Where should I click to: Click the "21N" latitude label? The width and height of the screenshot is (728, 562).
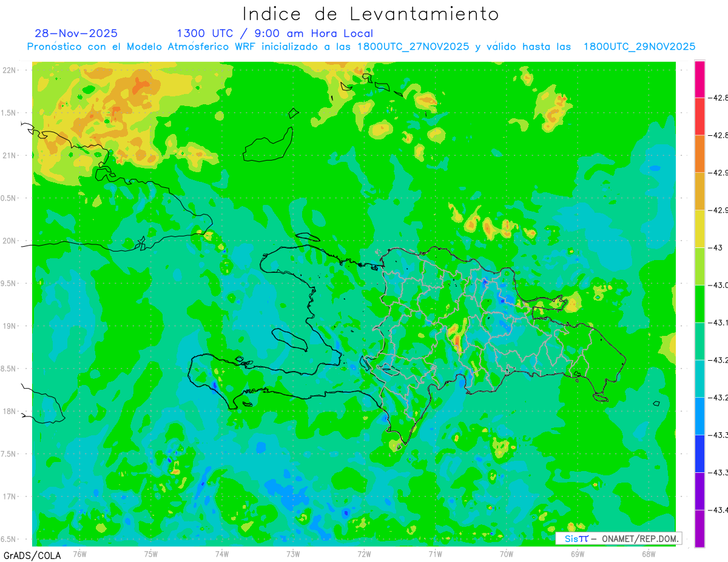coord(10,156)
